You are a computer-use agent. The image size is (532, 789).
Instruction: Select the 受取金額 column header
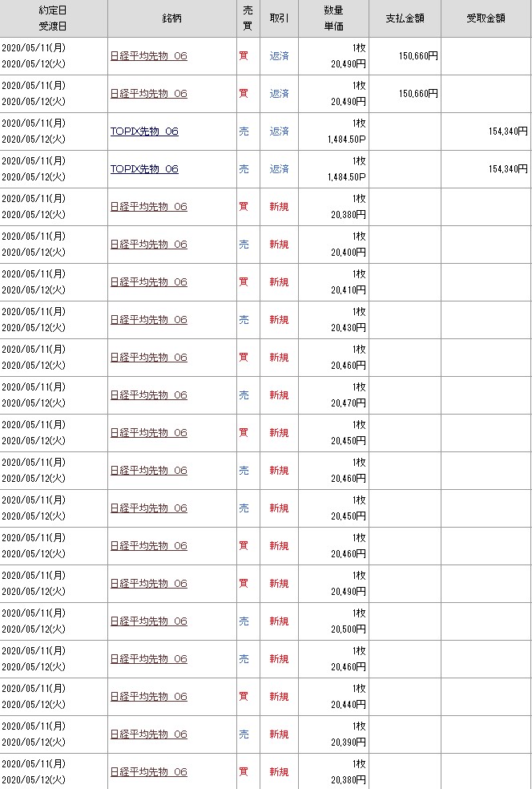486,18
